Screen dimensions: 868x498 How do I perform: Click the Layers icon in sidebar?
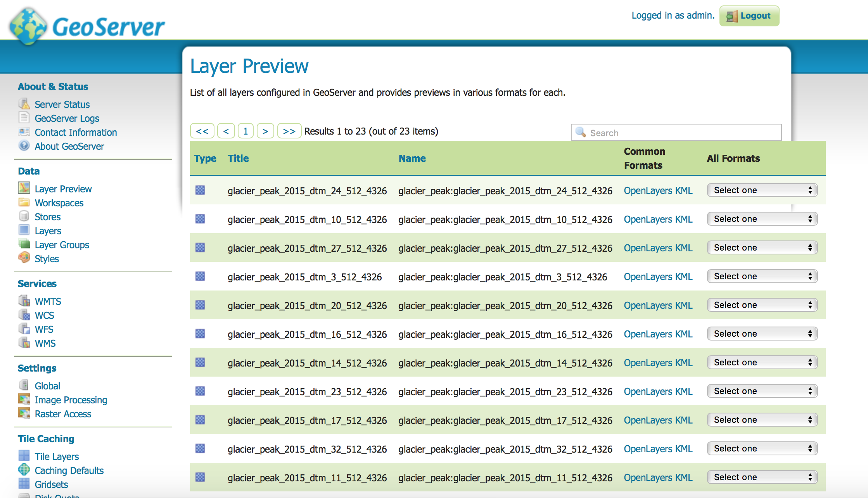point(24,230)
